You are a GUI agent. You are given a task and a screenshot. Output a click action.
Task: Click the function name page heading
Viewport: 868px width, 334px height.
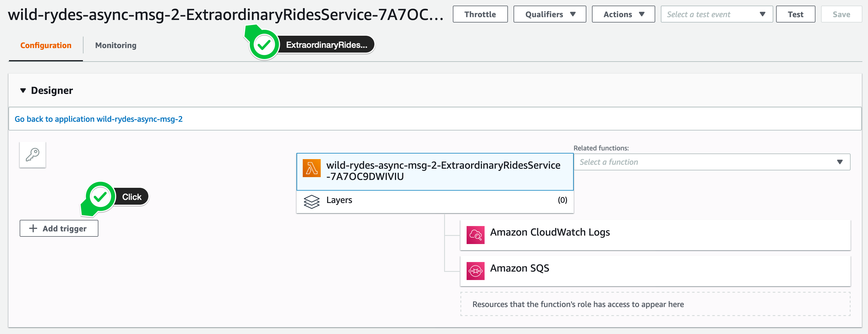point(225,15)
